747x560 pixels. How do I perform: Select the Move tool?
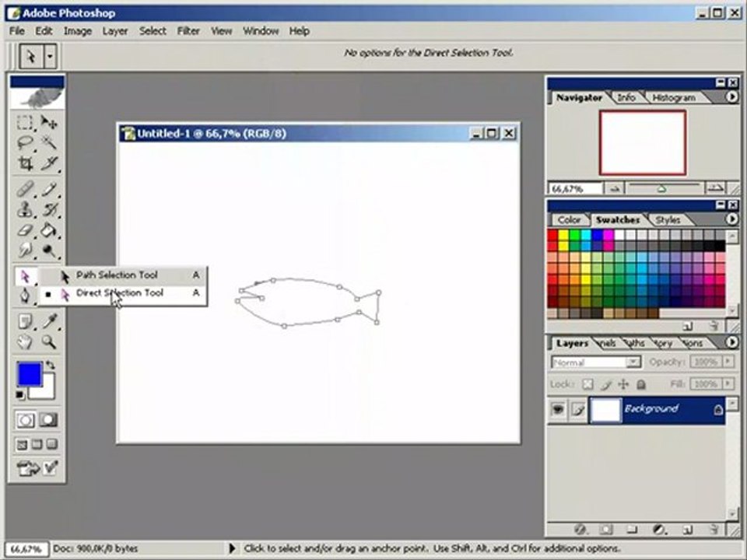(49, 122)
